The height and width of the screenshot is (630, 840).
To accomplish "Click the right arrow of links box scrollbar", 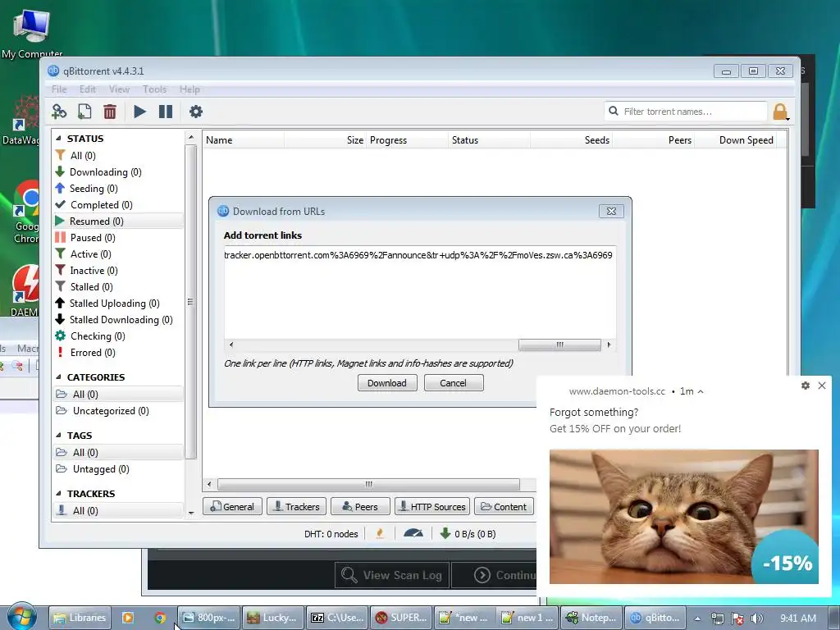I will point(609,345).
